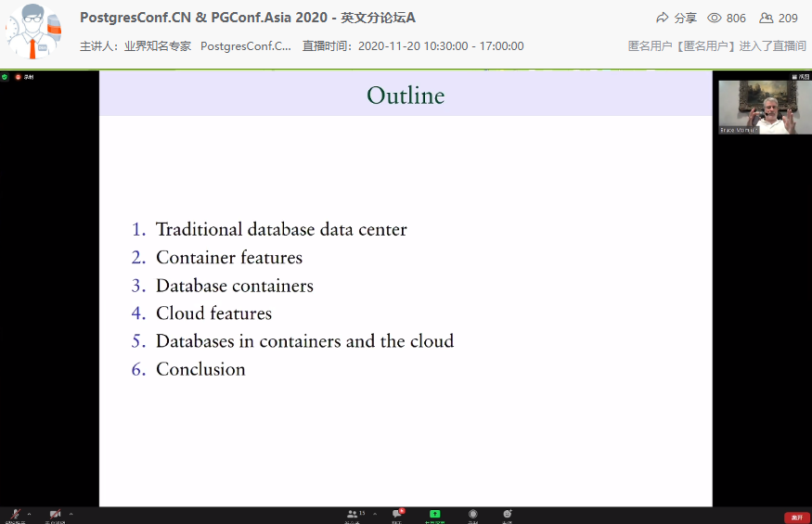Click the online audience people icon
Screen dimensions: 812x524
pos(766,19)
